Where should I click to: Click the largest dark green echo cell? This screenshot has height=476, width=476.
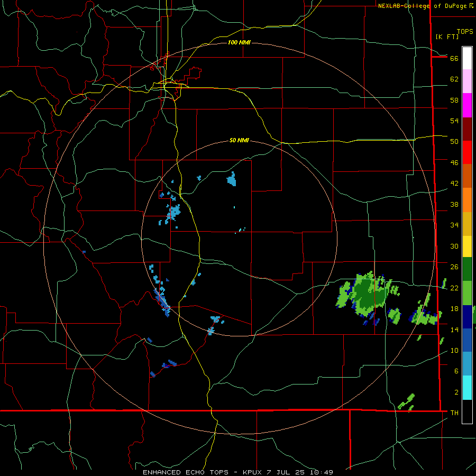(369, 294)
